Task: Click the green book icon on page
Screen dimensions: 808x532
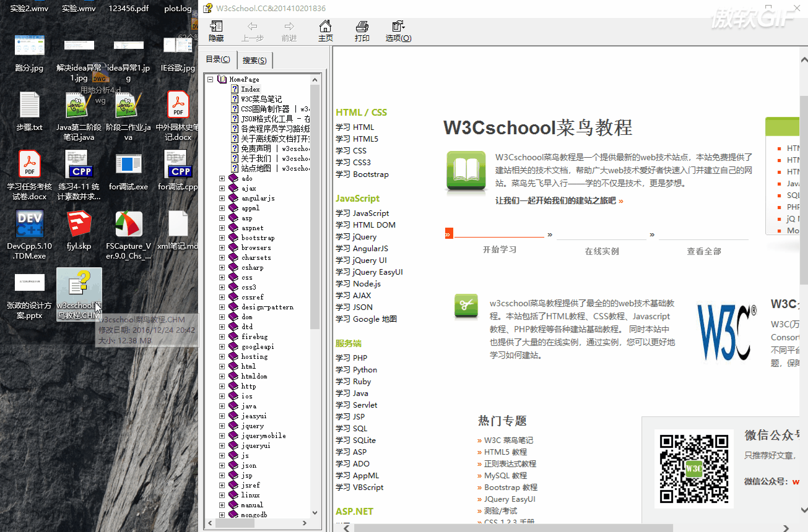Action: pyautogui.click(x=466, y=171)
